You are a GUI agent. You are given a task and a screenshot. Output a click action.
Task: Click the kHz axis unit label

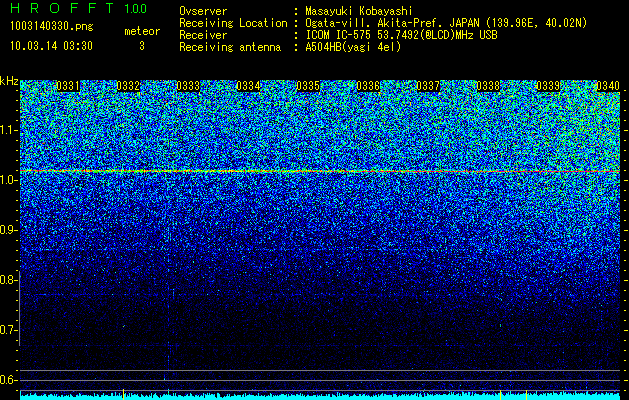(x=9, y=81)
